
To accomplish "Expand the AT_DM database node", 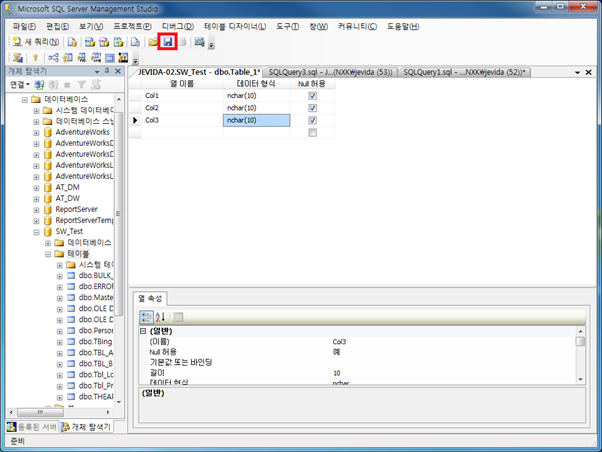I will (x=36, y=188).
